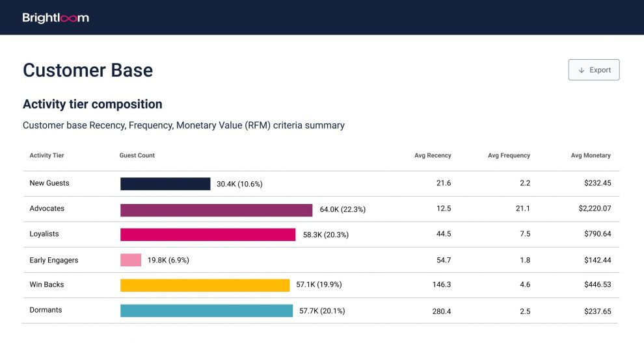Open the Dormants tier row label
Screen dimensions: 644x343
46,310
